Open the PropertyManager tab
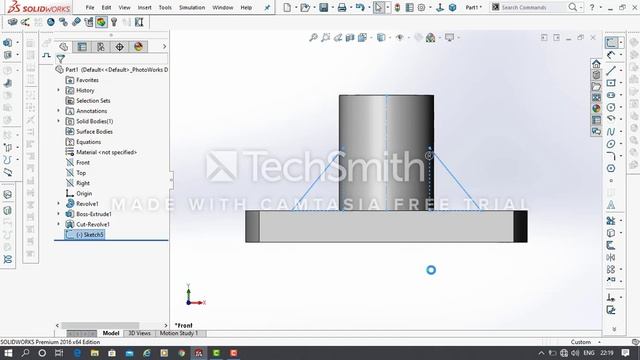Screen dimensions: 640x360 (x=82, y=47)
